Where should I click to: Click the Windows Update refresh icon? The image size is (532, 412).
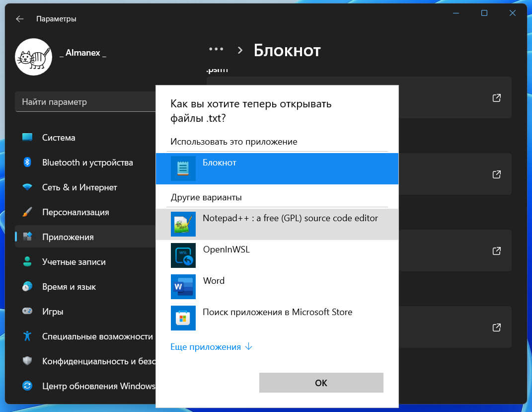pos(27,386)
